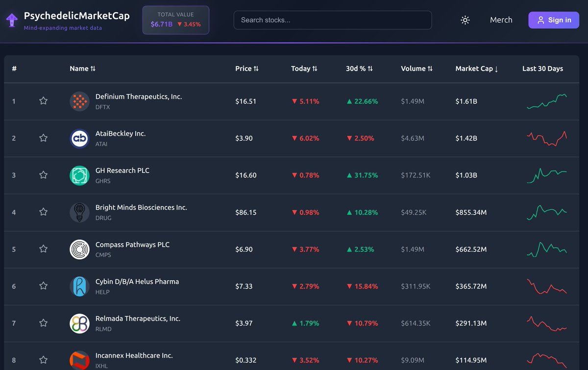Sort table by Price column
Viewport: 588px width, 370px height.
(x=247, y=69)
